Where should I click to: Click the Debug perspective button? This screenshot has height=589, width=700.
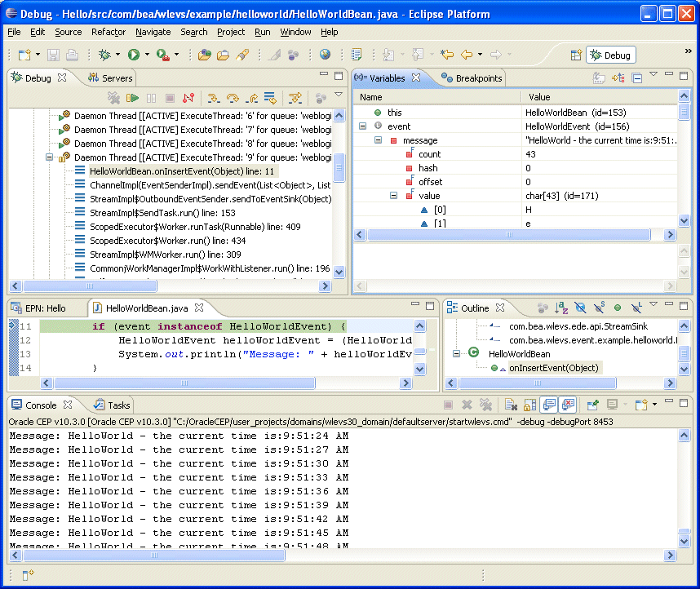(610, 55)
